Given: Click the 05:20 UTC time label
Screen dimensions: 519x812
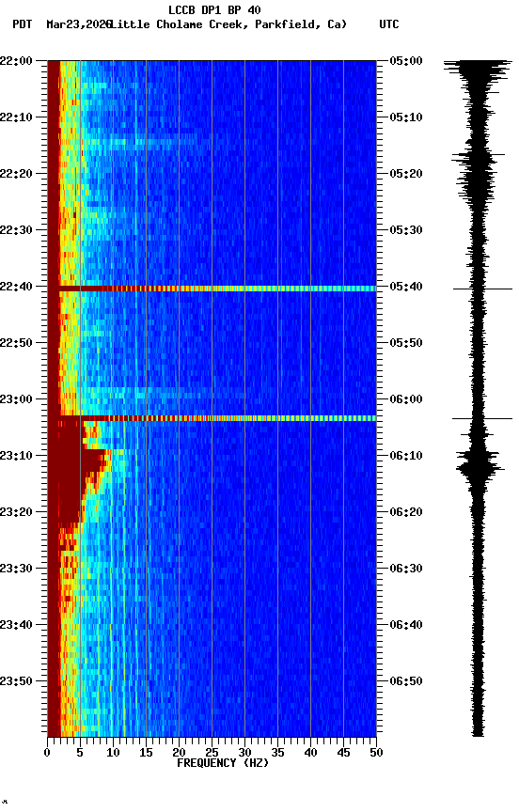Looking at the screenshot, I should [x=406, y=174].
